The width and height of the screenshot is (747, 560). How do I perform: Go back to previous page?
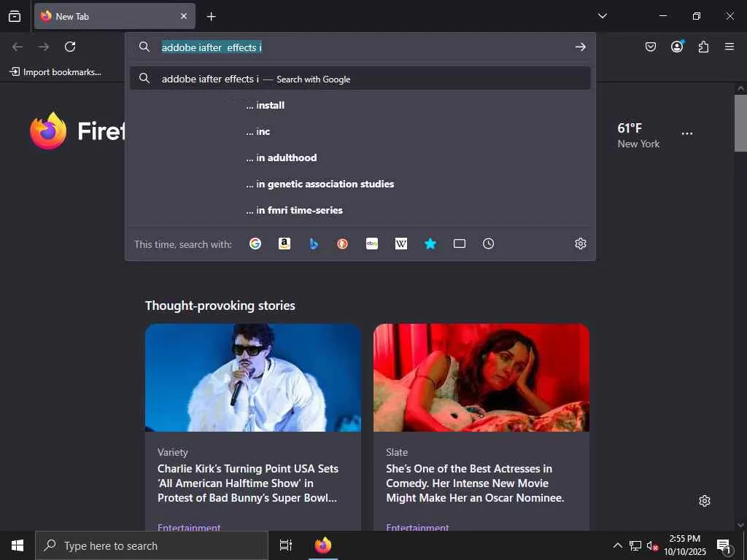(18, 47)
